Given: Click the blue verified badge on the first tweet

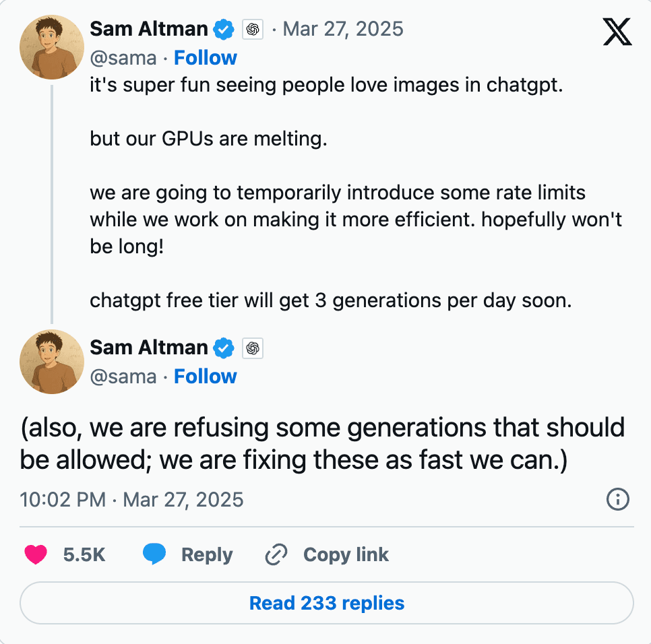Looking at the screenshot, I should [224, 29].
